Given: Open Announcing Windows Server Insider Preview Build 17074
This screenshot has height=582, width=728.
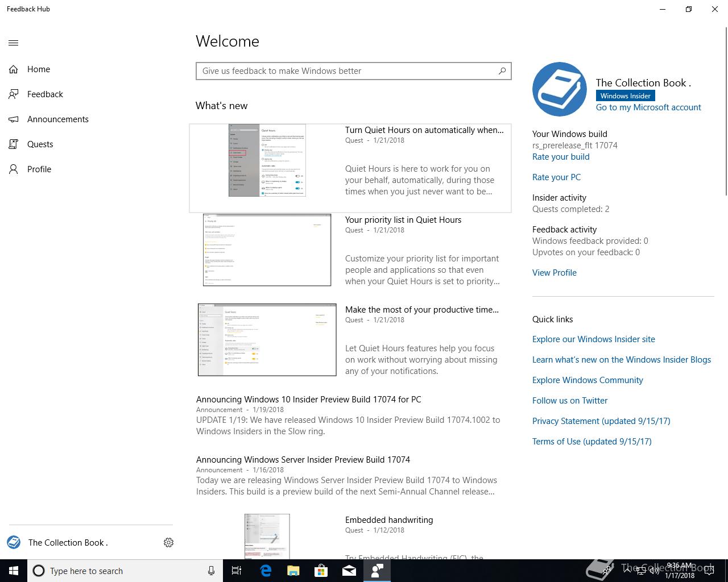Looking at the screenshot, I should pos(303,460).
